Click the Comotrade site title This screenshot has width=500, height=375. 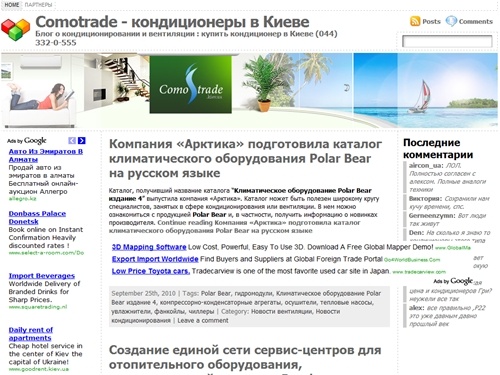[x=172, y=22]
